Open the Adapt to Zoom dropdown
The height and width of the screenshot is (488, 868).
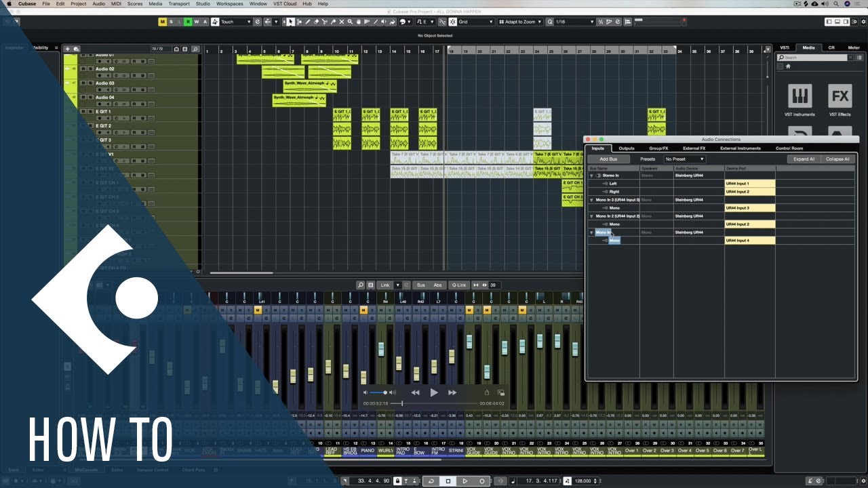[x=520, y=22]
